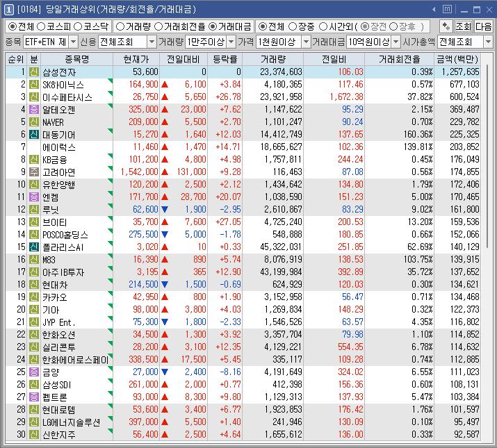This screenshot has width=497, height=448.
Task: Click the 조회 search button
Action: (x=464, y=26)
